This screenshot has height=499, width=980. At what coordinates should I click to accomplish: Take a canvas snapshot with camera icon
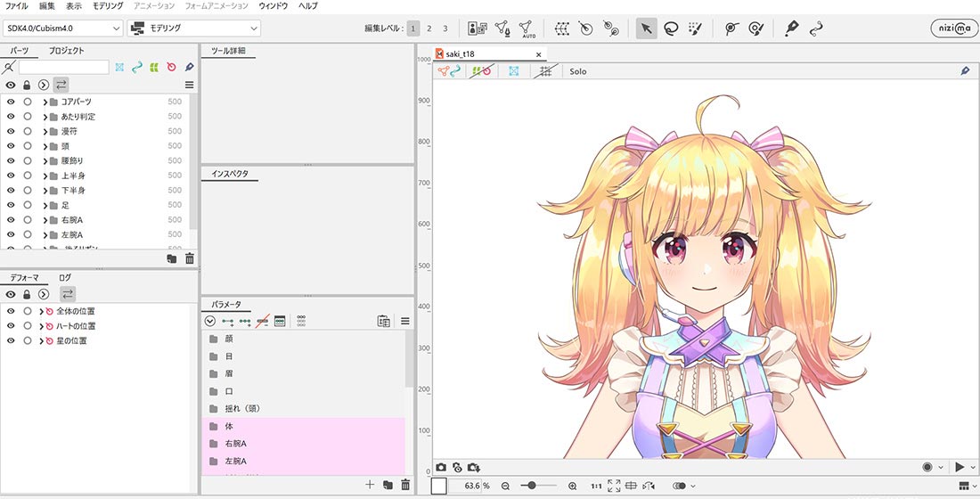[x=441, y=467]
